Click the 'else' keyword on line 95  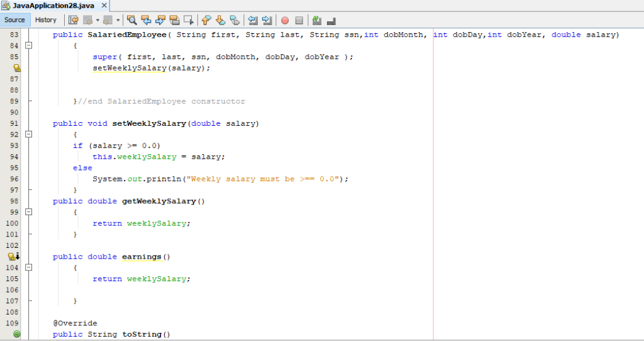click(82, 168)
